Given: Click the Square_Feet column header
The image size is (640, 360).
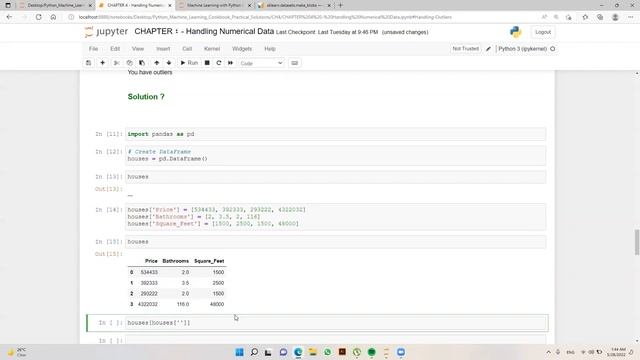Looking at the screenshot, I should 209,261.
